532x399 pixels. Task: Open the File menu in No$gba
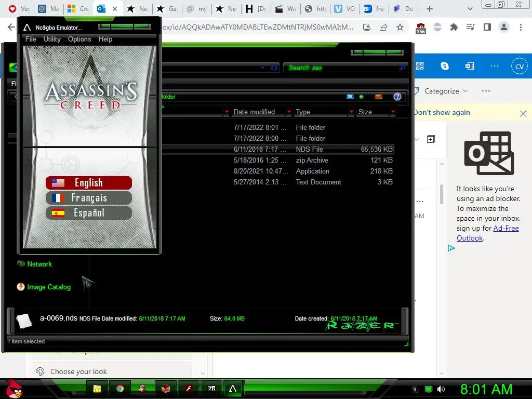tap(31, 39)
